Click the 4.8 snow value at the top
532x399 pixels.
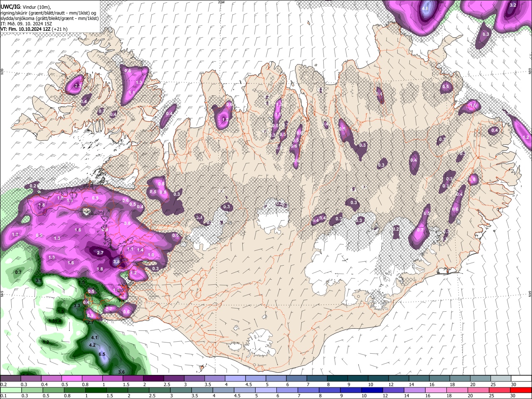click(425, 8)
